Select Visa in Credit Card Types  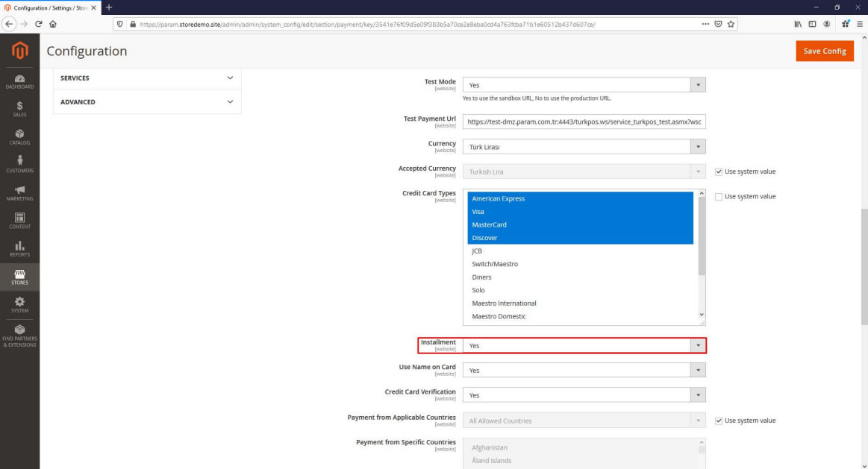click(x=580, y=211)
